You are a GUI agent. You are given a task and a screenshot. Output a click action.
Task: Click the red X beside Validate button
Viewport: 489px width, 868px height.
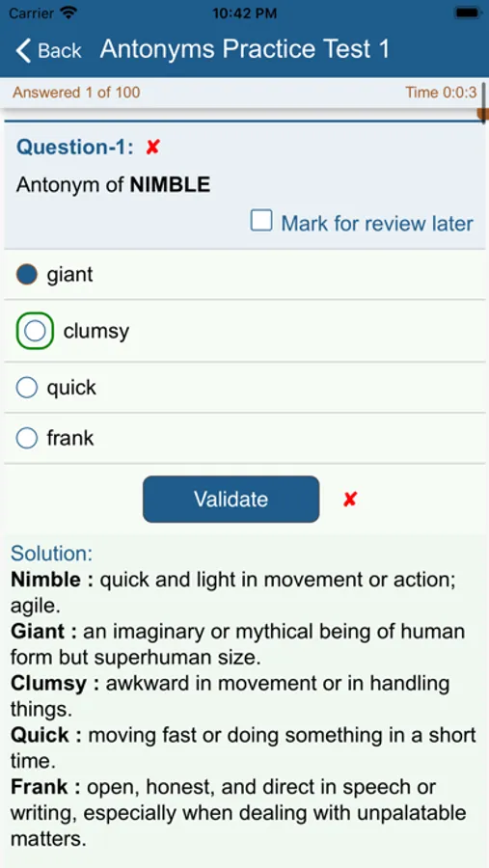[x=349, y=500]
